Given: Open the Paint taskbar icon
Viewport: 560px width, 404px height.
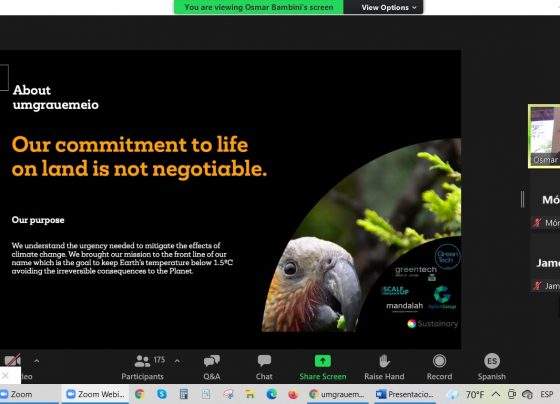Looking at the screenshot, I should coord(228,394).
